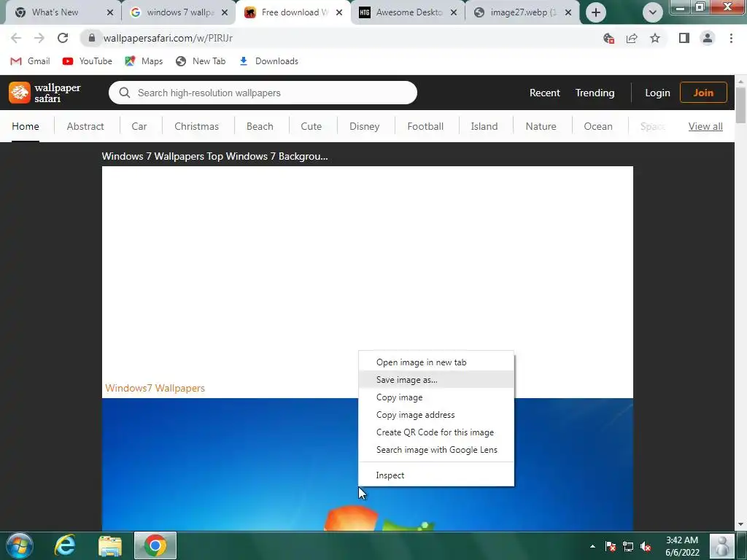Viewport: 747px width, 560px height.
Task: Click the search magnifier icon
Action: coord(124,93)
